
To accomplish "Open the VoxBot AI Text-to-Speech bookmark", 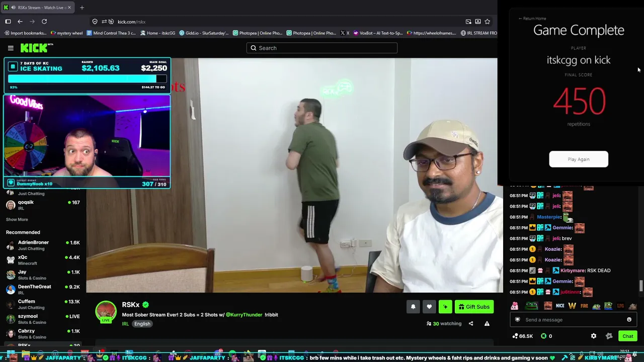I will click(x=378, y=33).
